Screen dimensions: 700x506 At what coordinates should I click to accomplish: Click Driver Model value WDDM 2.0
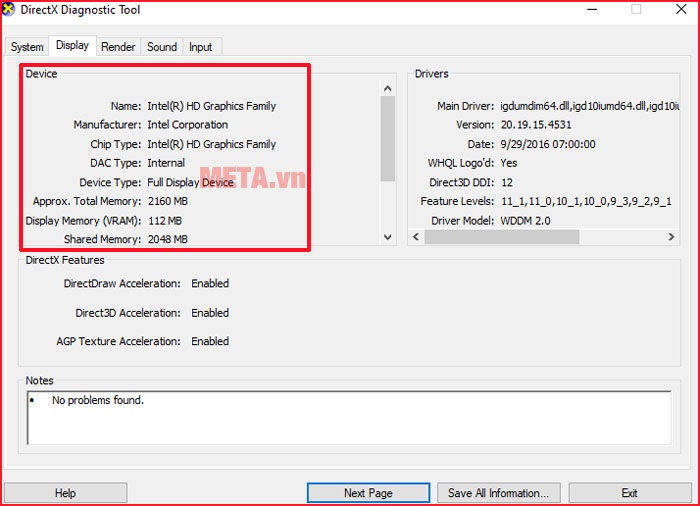pos(525,221)
